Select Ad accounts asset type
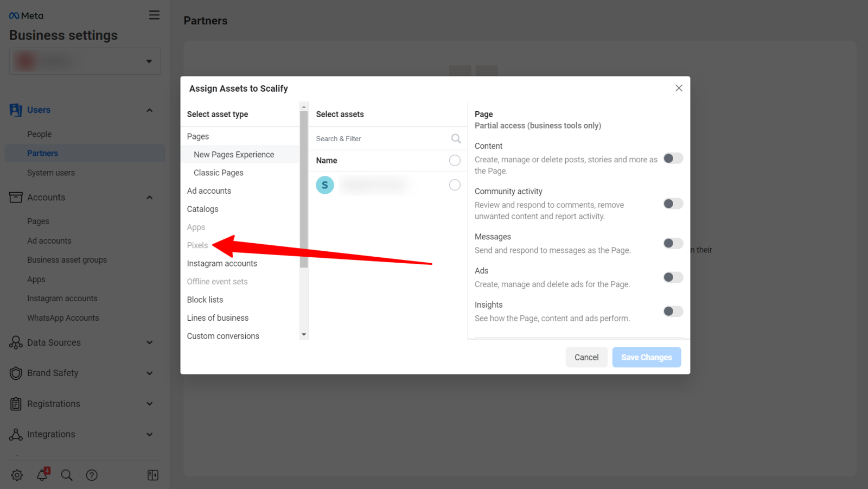This screenshot has height=489, width=868. [209, 190]
